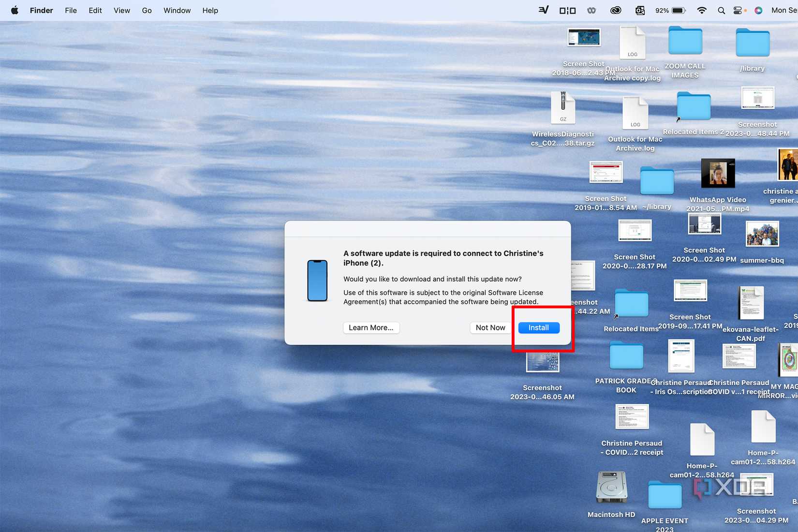Select Christine Persaud COVID 2 receipt file
798x532 pixels.
coord(632,417)
